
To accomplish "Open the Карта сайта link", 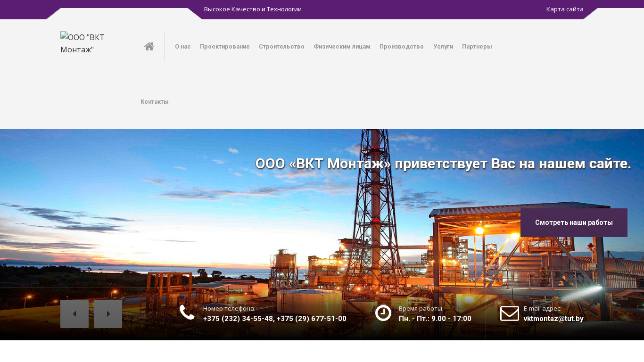I will [565, 9].
